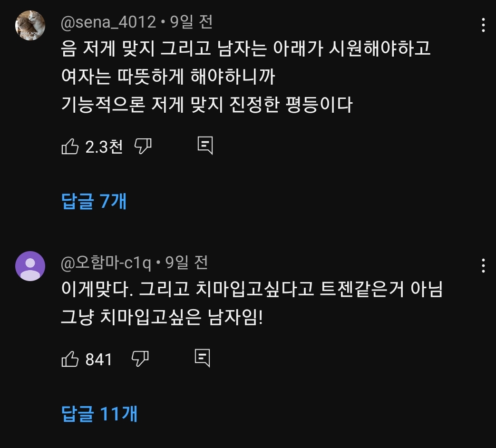Screen dimensions: 496x448
Task: Expand the 답글 7개 replies
Action: click(x=94, y=202)
